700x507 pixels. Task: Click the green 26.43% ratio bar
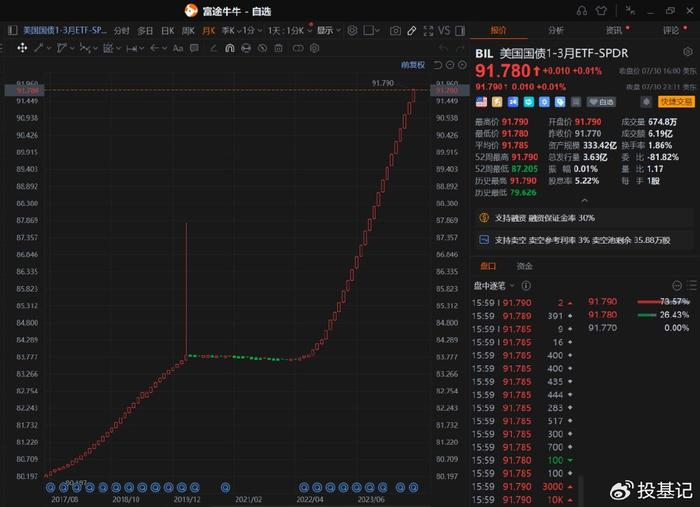point(647,315)
